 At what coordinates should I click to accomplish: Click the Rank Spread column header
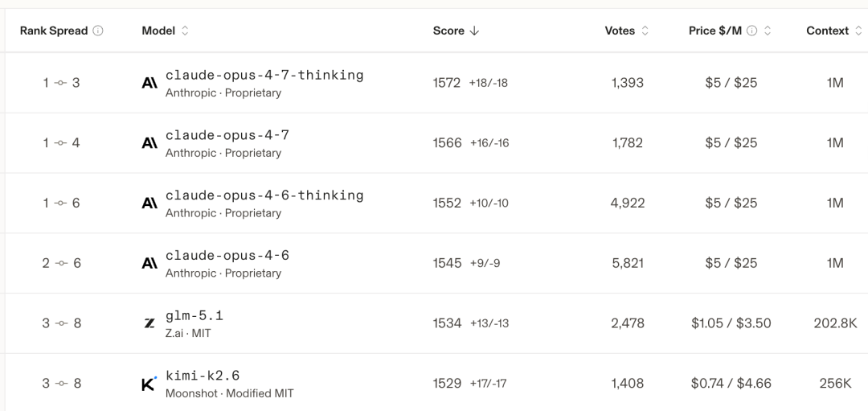54,31
